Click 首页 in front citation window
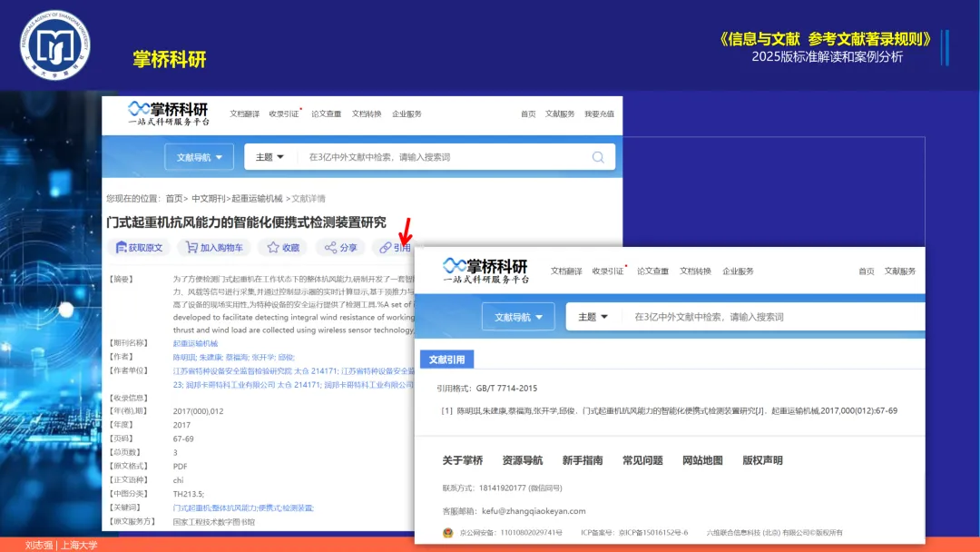 (x=867, y=271)
